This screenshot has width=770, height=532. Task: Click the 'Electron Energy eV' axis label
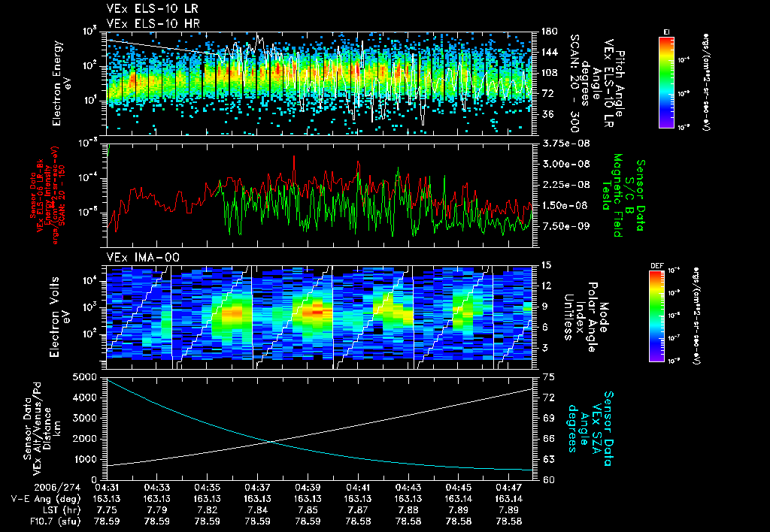tap(61, 83)
